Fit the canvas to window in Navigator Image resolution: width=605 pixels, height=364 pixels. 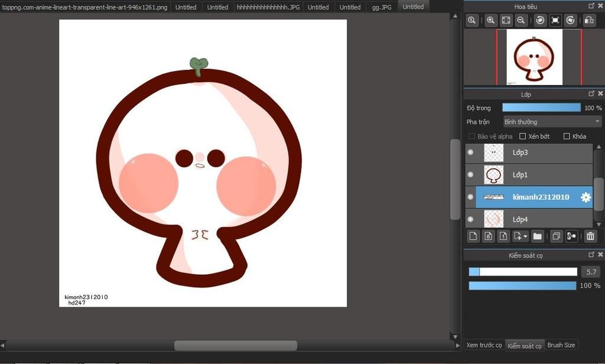[506, 21]
